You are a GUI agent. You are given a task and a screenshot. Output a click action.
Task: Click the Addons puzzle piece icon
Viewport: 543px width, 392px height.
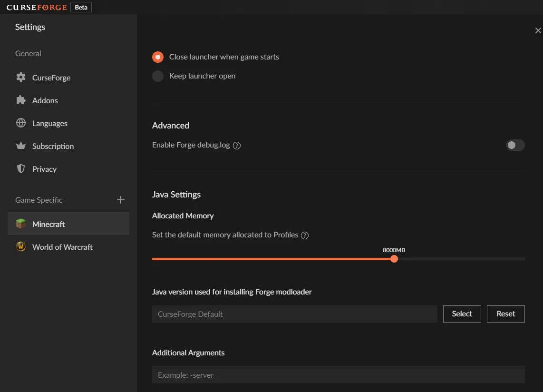(x=21, y=100)
